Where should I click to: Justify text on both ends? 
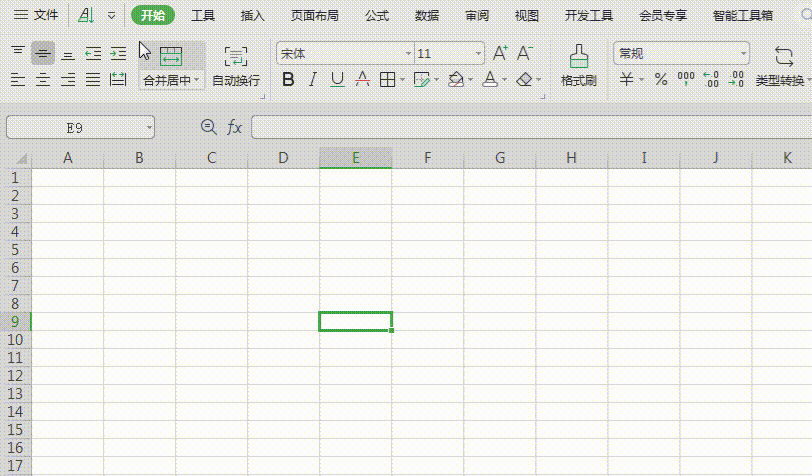point(93,80)
